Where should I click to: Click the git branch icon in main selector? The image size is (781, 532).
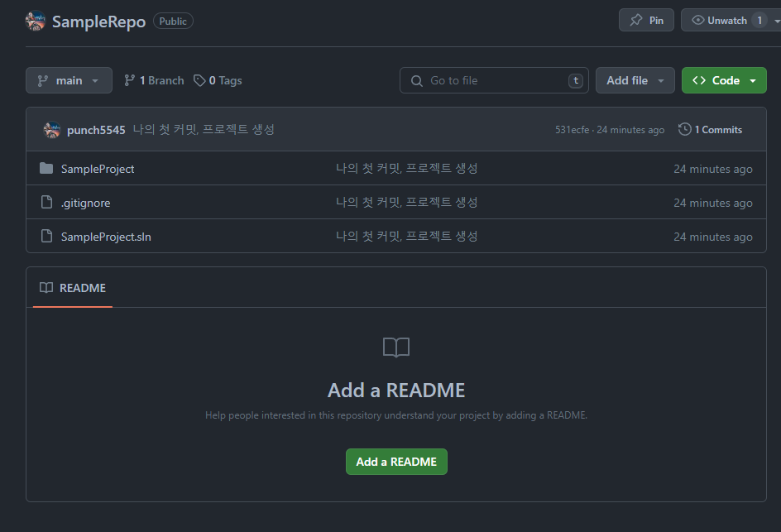(x=43, y=81)
